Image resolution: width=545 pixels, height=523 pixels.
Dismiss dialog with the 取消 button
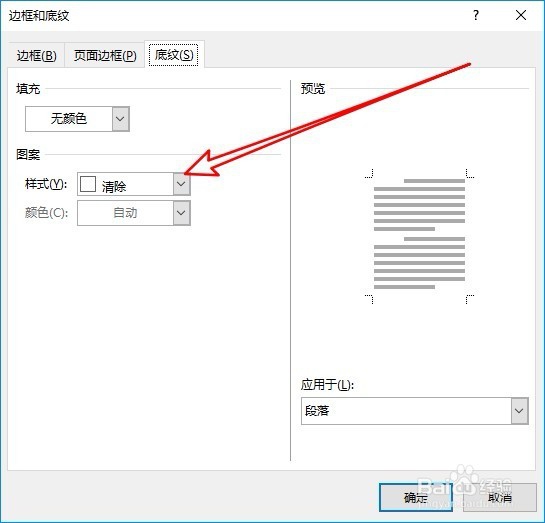500,497
